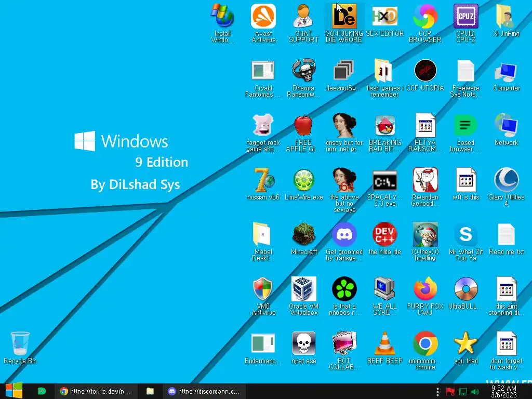The height and width of the screenshot is (399, 532).
Task: Select the Dharma Ransomw... skull icon
Action: point(303,78)
